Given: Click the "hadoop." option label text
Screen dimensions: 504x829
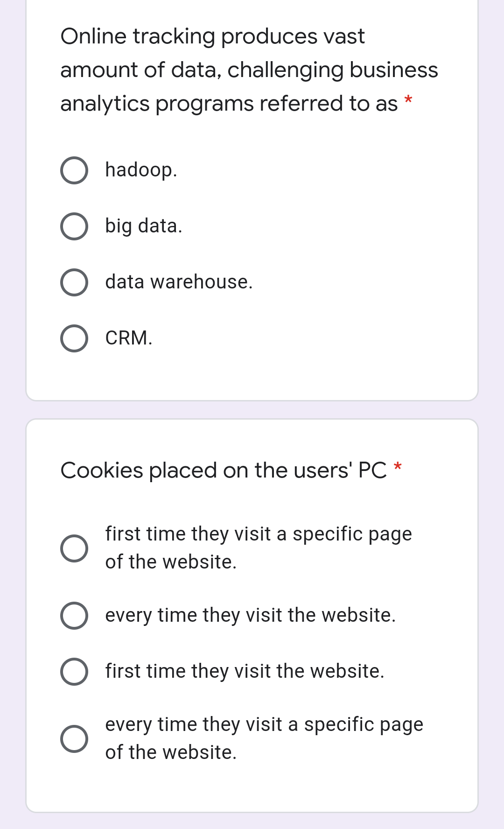Looking at the screenshot, I should [141, 170].
